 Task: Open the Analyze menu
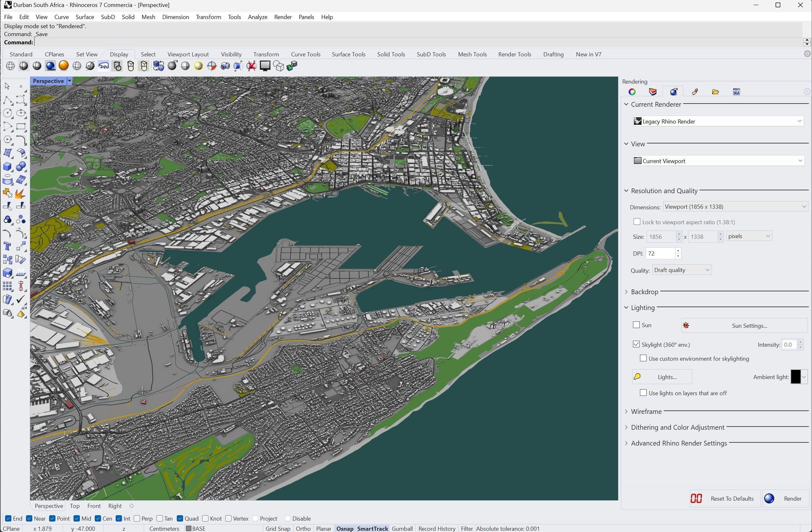click(258, 17)
